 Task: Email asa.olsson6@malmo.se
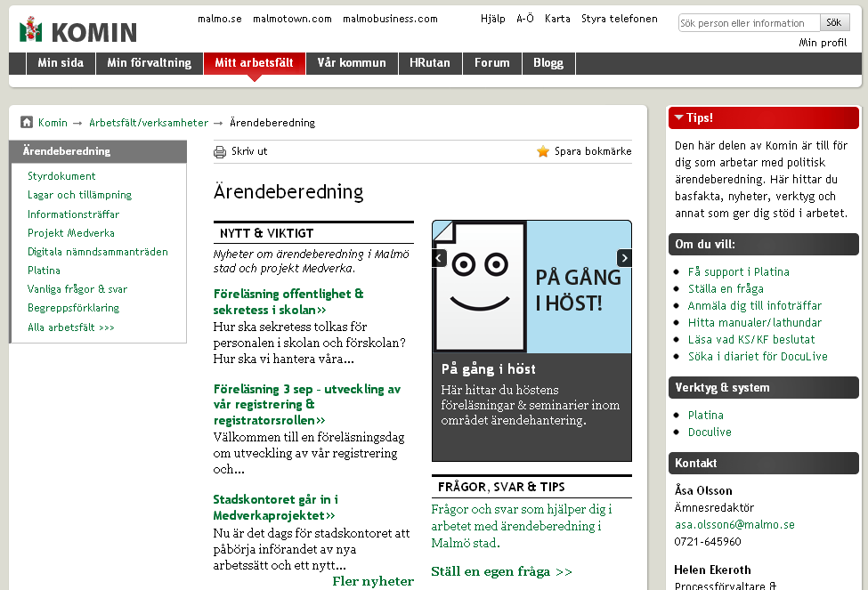point(734,525)
